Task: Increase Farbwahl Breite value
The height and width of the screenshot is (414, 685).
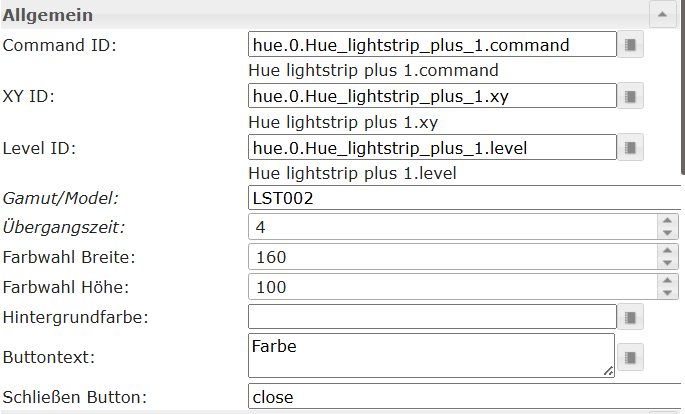Action: [668, 251]
